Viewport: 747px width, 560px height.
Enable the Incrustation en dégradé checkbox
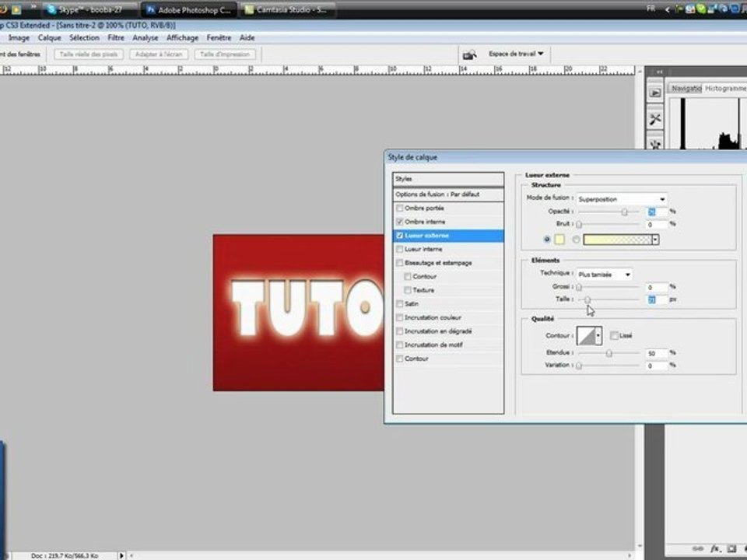pos(400,331)
